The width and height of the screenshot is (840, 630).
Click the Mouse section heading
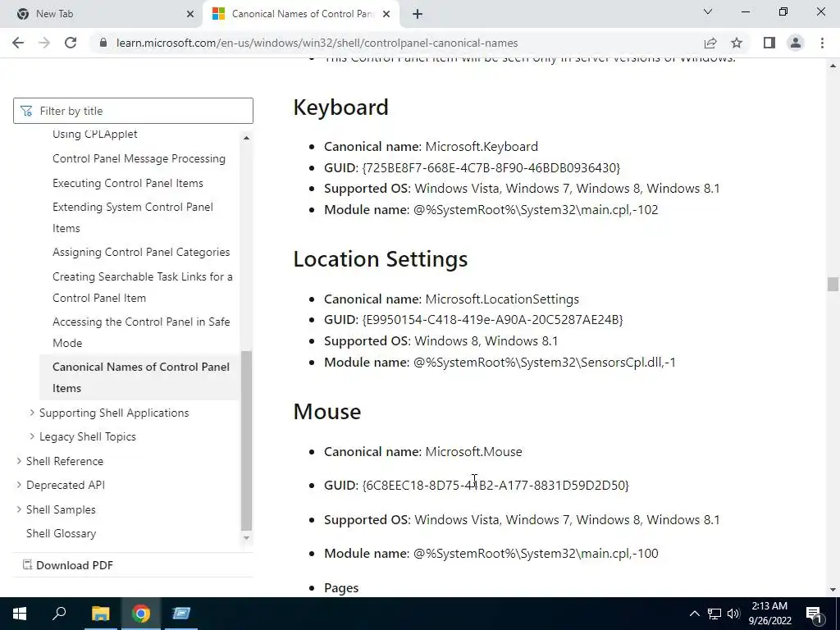point(326,412)
